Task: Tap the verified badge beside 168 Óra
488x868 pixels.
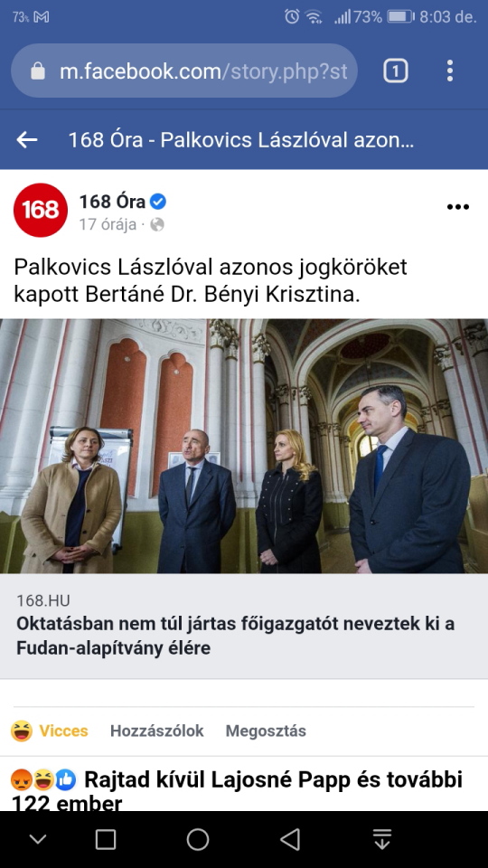Action: point(158,202)
